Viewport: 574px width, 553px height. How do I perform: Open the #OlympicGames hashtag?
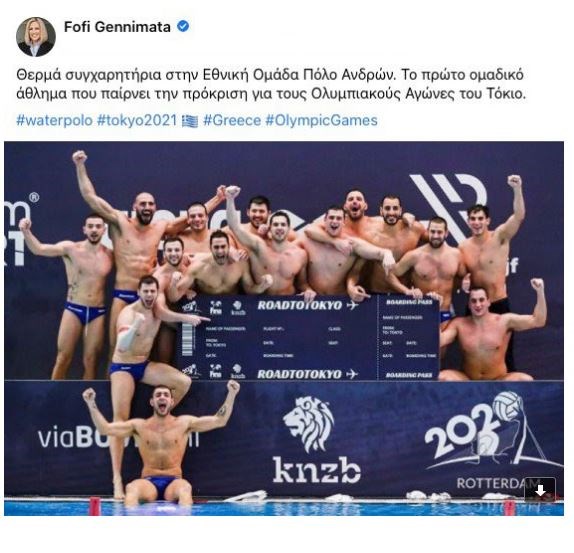click(321, 120)
